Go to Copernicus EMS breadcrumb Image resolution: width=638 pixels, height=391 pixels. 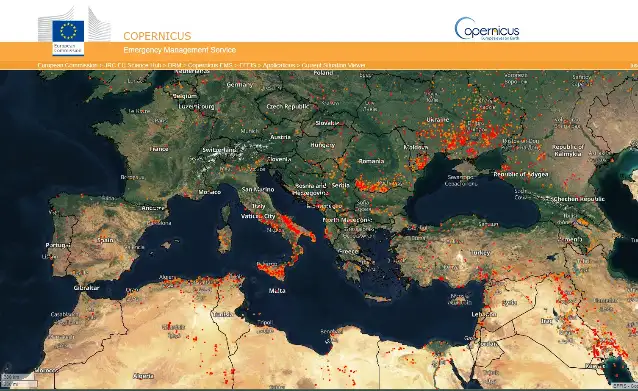point(210,65)
